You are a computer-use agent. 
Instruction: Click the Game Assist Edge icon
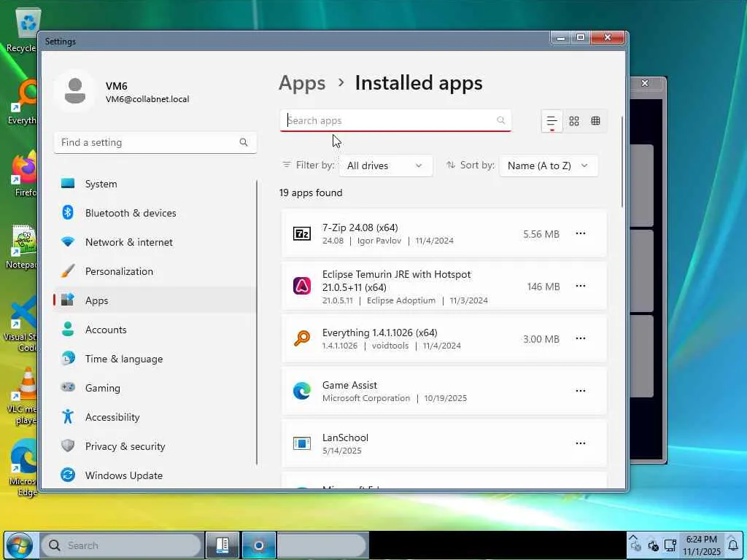[x=301, y=391]
